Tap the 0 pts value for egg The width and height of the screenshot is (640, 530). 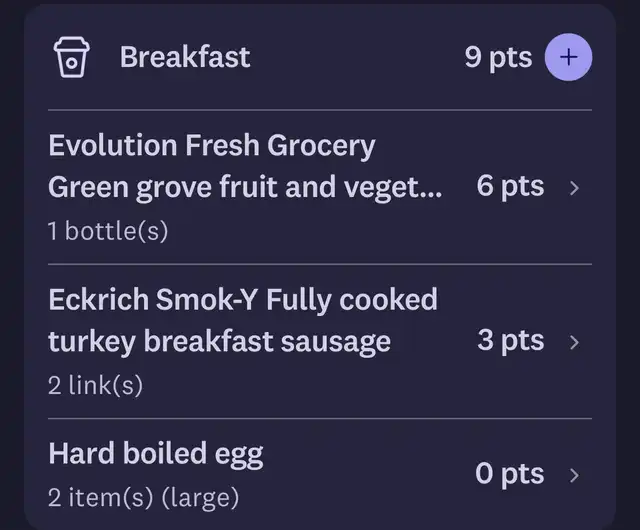click(x=510, y=474)
